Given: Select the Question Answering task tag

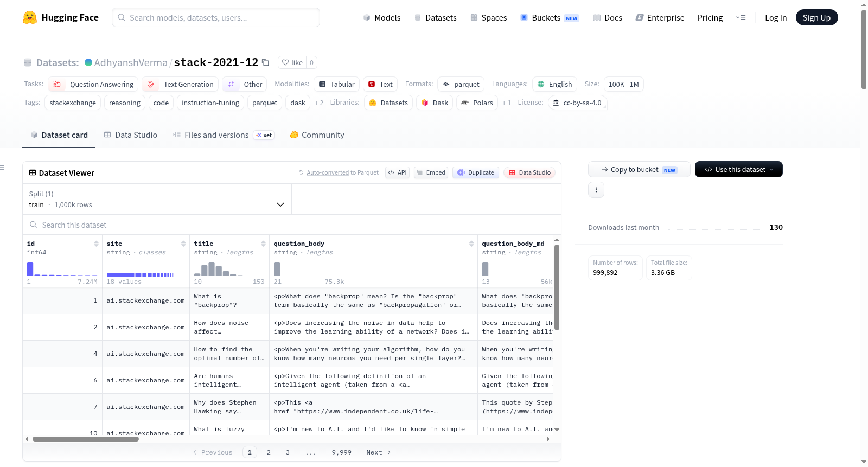Looking at the screenshot, I should coord(93,84).
